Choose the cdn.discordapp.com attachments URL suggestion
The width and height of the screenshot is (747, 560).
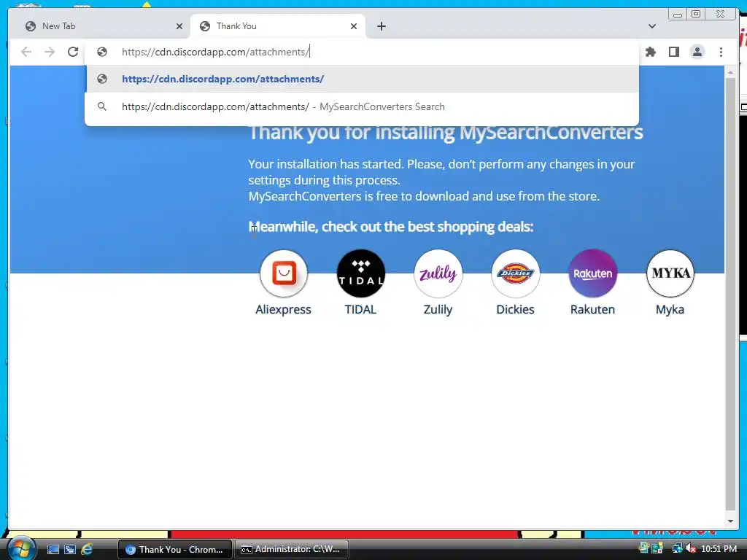tap(362, 79)
